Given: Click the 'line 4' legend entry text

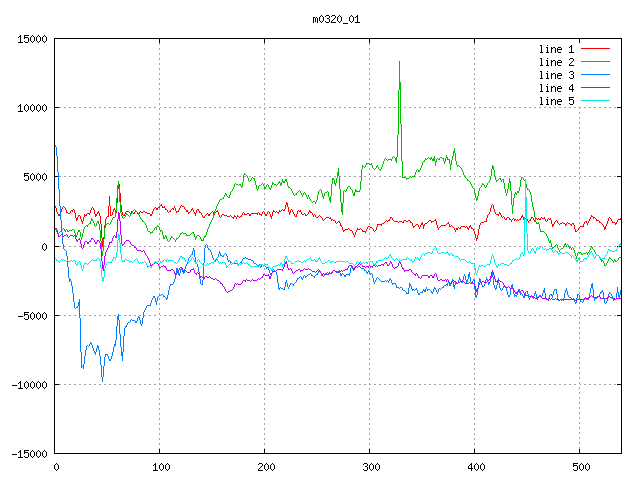Looking at the screenshot, I should [x=557, y=88].
